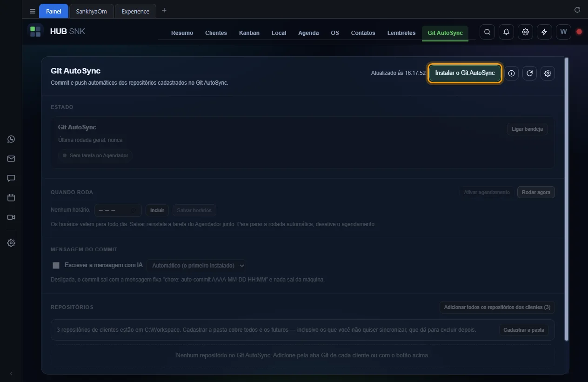Click the Cadastrar a pasta button
The height and width of the screenshot is (382, 588).
tap(524, 330)
